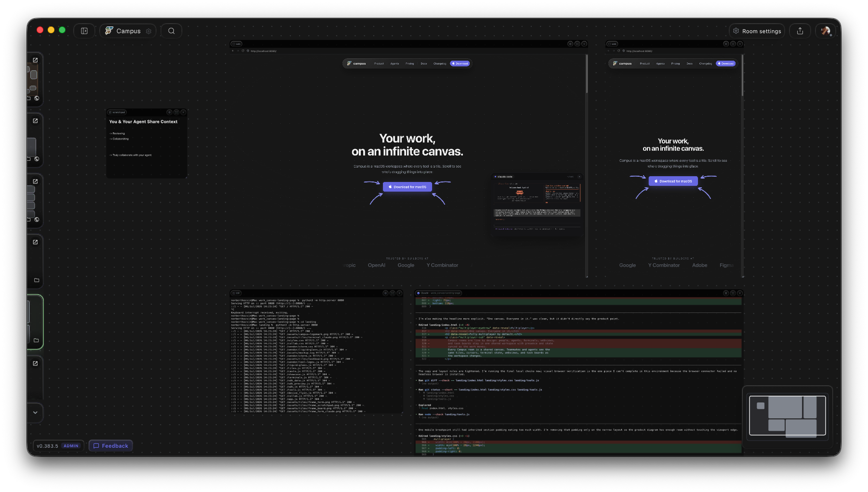Click Download pill in large web tile navbar
868x492 pixels.
(460, 64)
